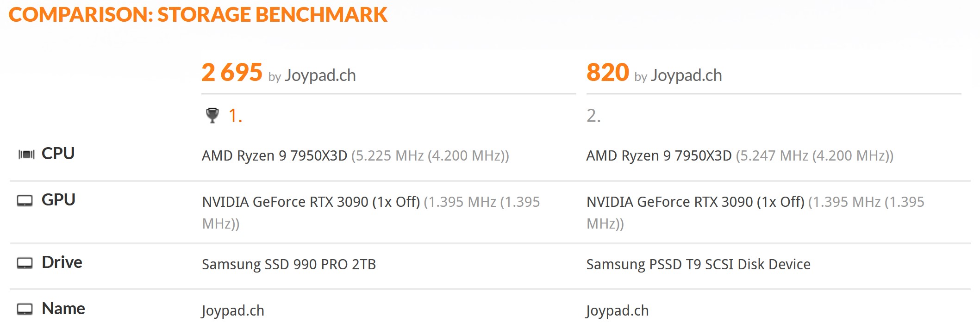
Task: Click the rank 2. label
Action: click(x=593, y=116)
